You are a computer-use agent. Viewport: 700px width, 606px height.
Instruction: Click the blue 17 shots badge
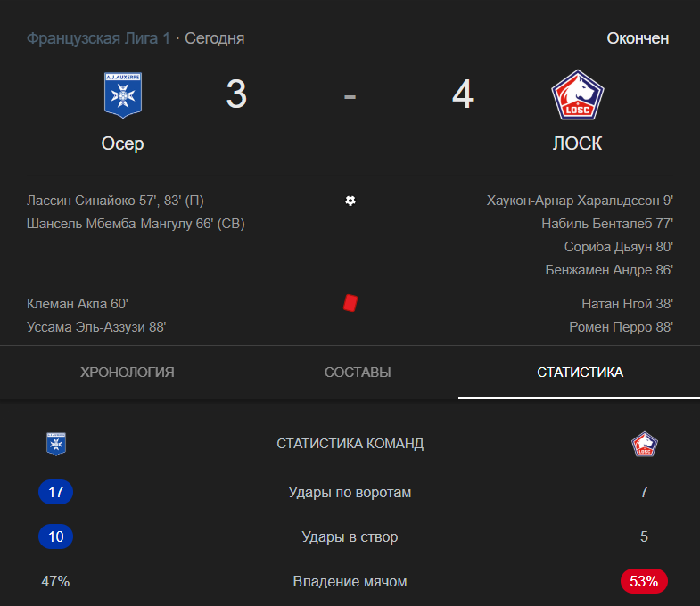tap(56, 492)
